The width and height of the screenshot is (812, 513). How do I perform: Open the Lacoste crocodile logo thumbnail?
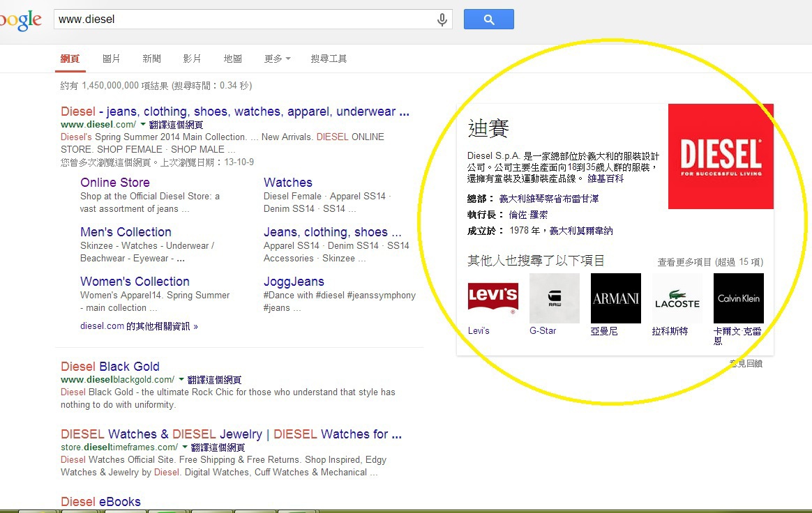(x=677, y=298)
